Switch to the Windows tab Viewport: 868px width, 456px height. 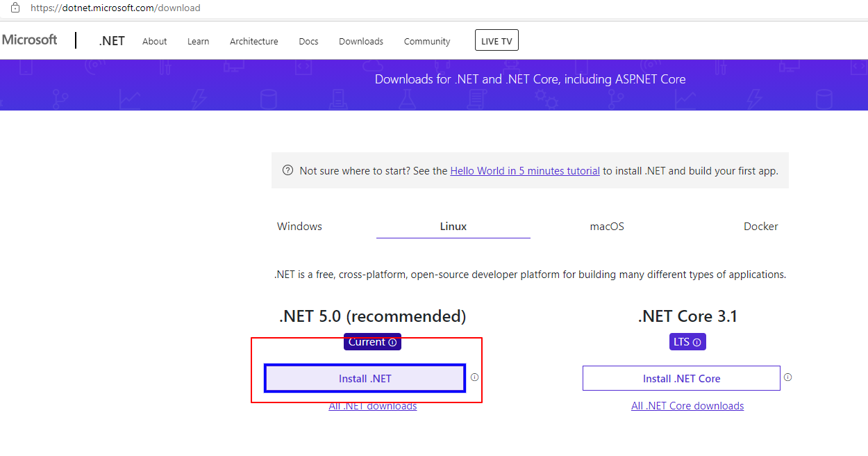(299, 226)
